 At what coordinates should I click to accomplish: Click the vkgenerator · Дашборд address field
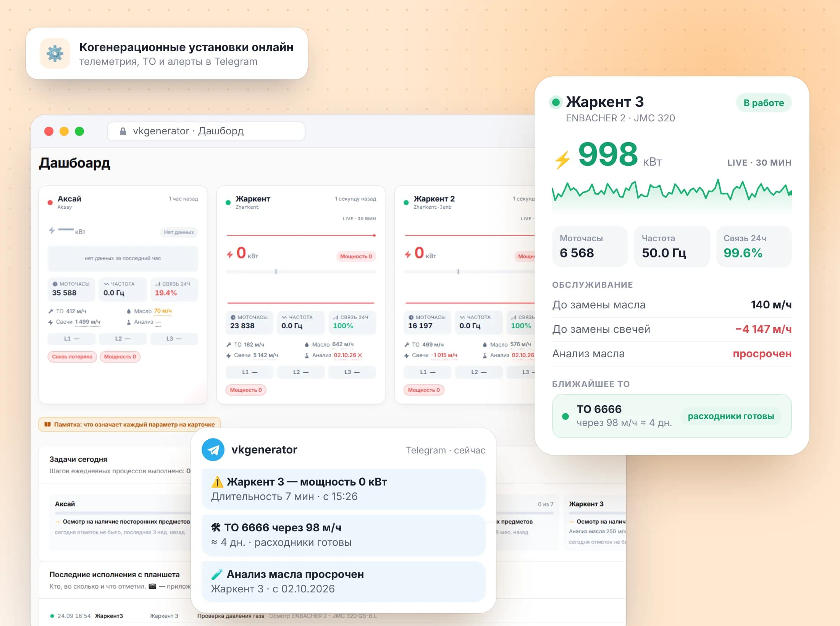(x=206, y=131)
